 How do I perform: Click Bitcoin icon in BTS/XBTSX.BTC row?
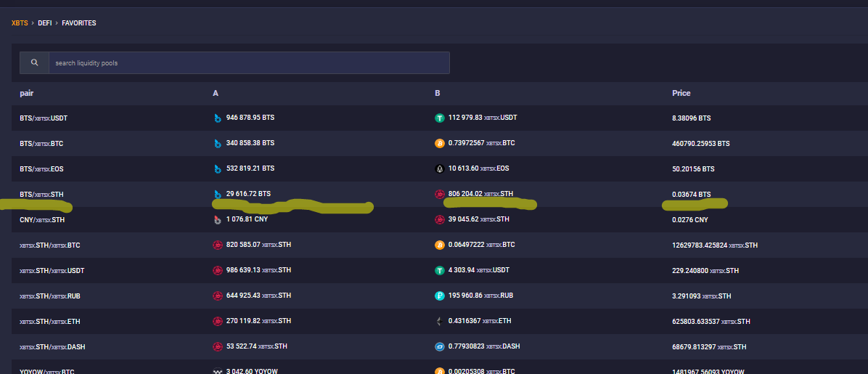coord(440,144)
